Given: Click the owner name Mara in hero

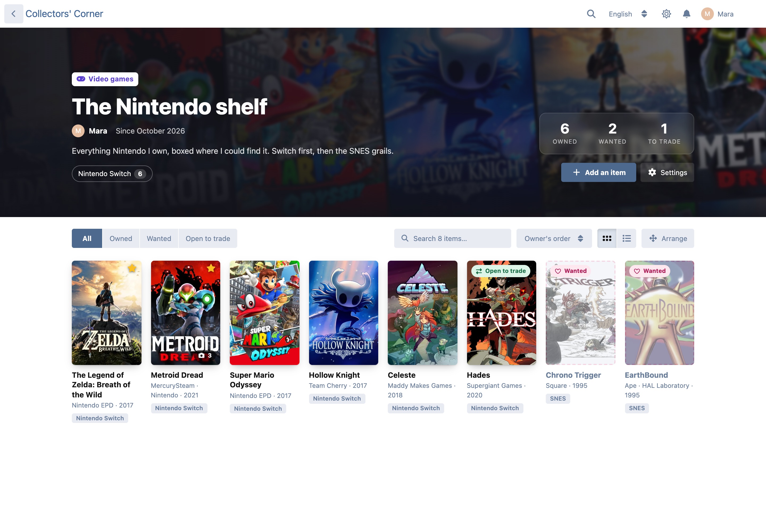Looking at the screenshot, I should point(98,131).
